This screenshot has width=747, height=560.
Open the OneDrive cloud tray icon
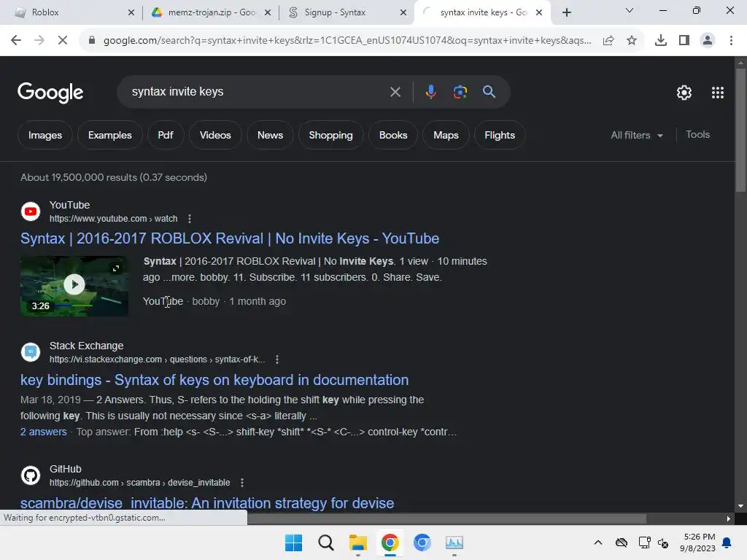click(x=622, y=542)
